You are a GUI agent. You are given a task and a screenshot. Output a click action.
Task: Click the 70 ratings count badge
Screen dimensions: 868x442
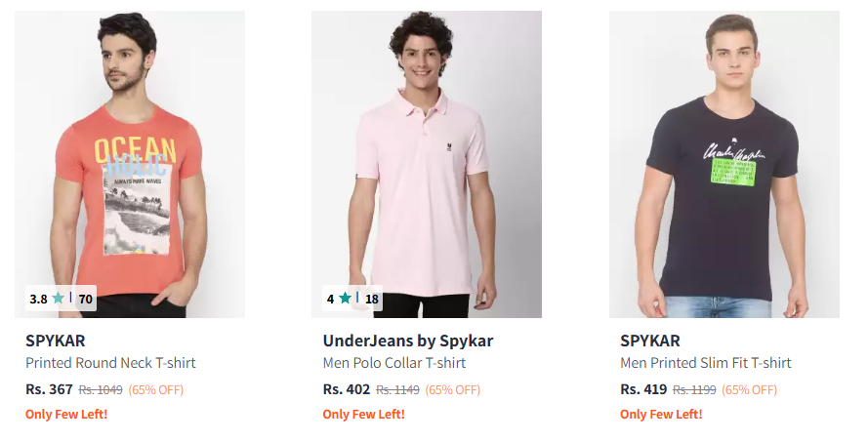click(86, 299)
